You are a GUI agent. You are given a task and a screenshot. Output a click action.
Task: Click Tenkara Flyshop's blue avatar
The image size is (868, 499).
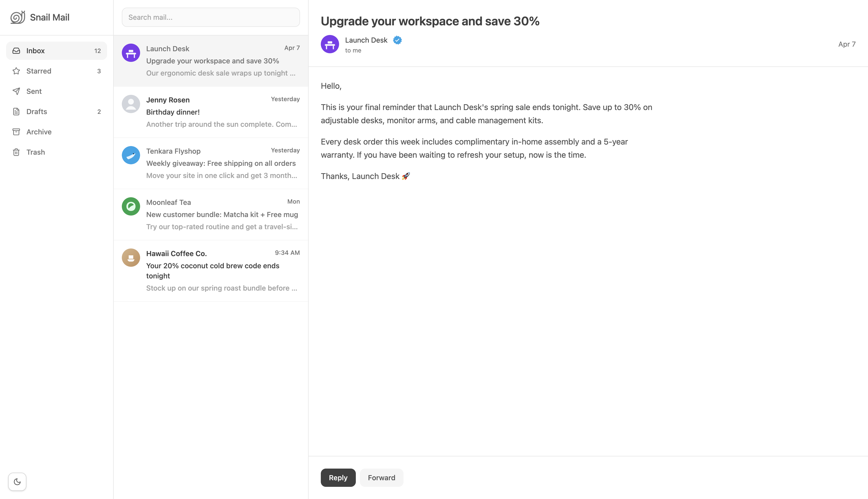(131, 155)
